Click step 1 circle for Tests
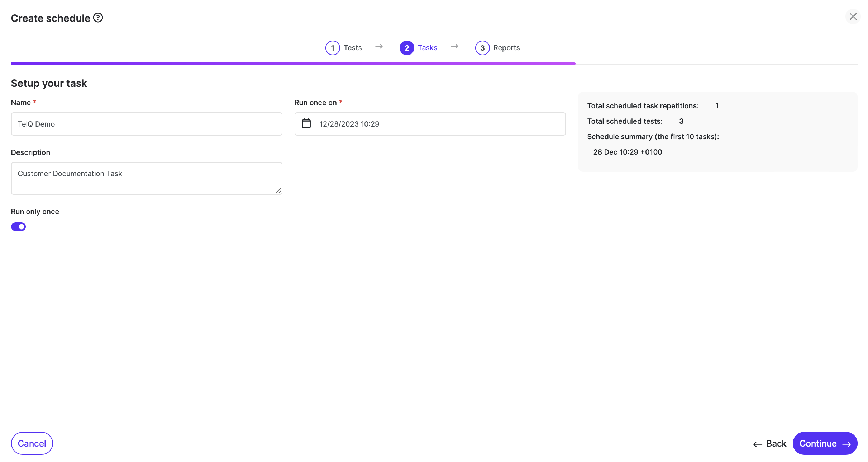The height and width of the screenshot is (462, 868). (x=332, y=48)
